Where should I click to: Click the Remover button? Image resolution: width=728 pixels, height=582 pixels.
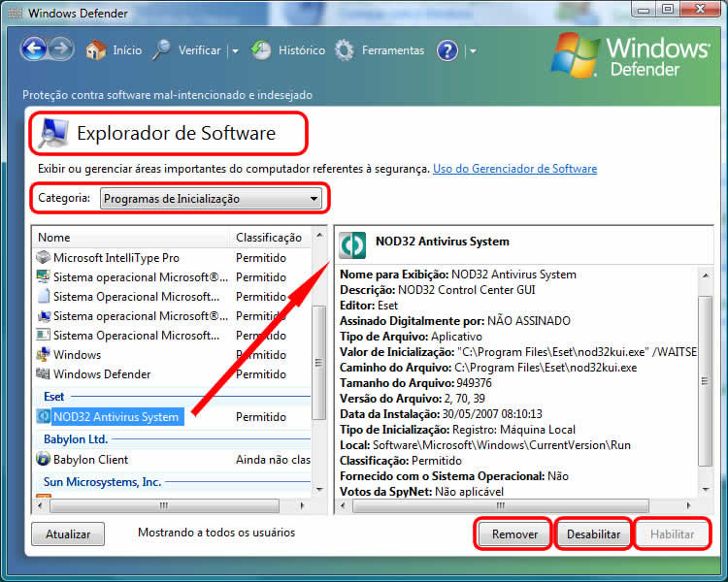tap(514, 534)
